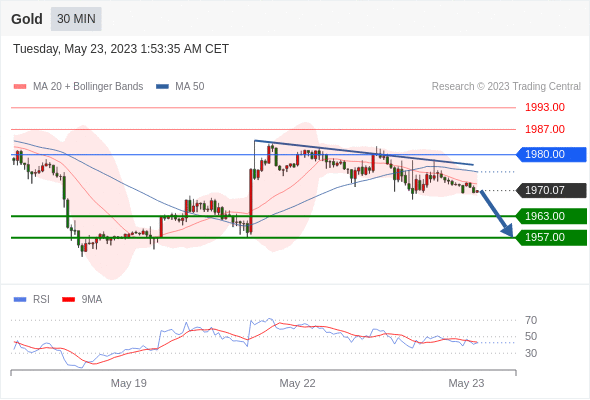Click the 1963.00 green support tag

point(551,216)
